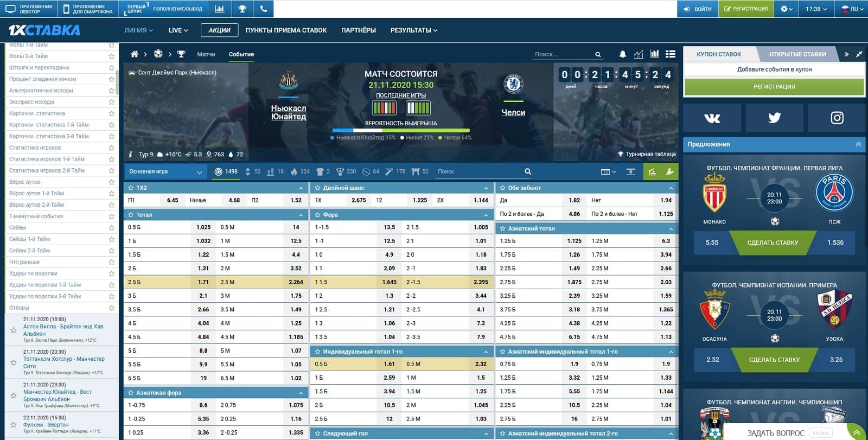Image resolution: width=868 pixels, height=440 pixels.
Task: Click the home icon in breadcrumb
Action: point(135,54)
